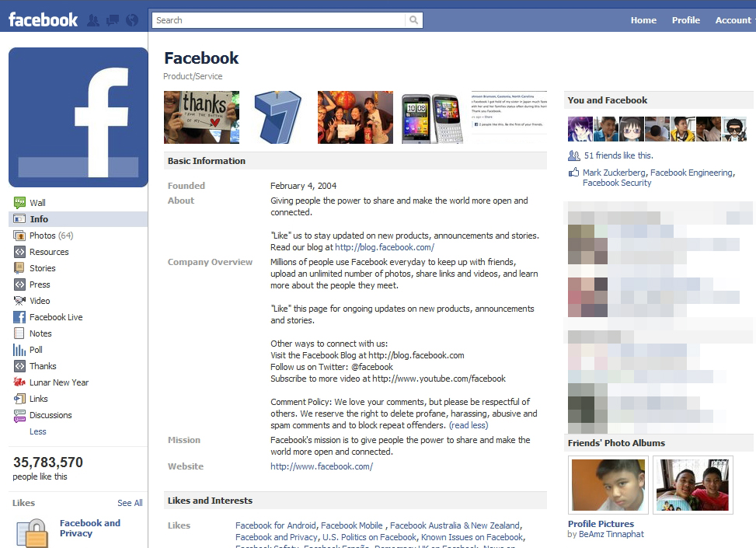Click the Notes icon in sidebar
756x548 pixels.
click(x=19, y=333)
